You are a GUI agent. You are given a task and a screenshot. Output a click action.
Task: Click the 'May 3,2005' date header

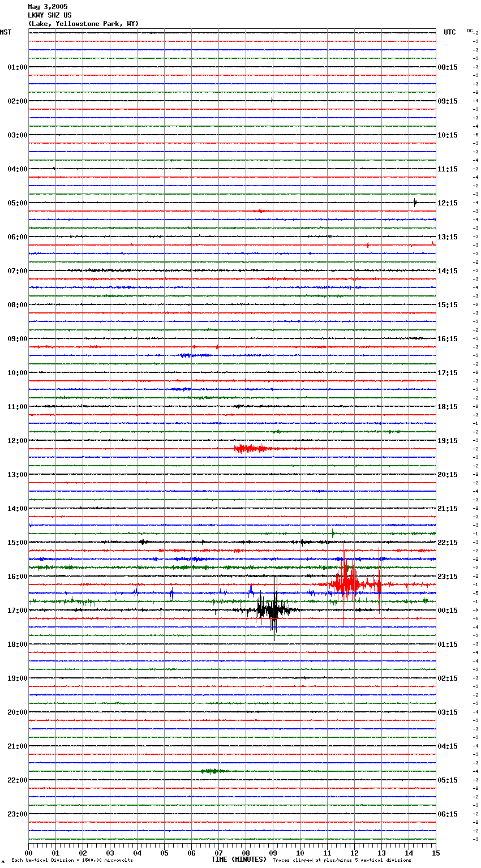pos(48,7)
